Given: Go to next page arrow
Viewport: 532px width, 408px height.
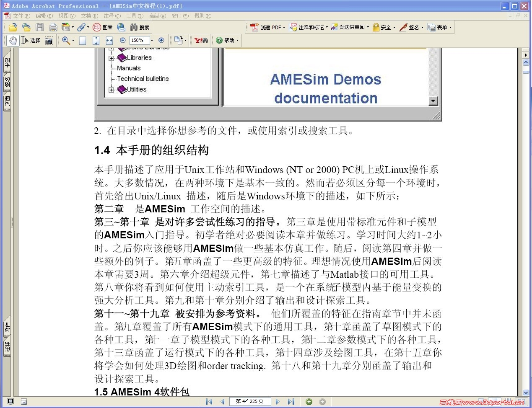Looking at the screenshot, I should point(278,401).
